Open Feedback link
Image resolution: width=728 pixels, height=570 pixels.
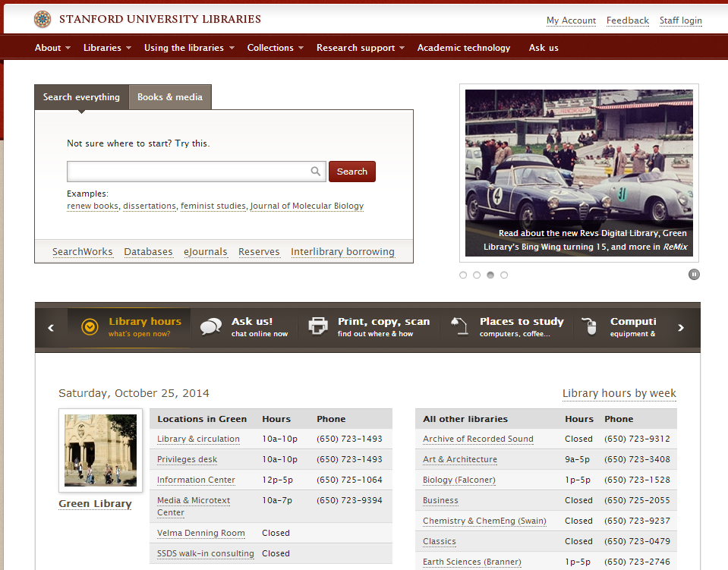[627, 20]
